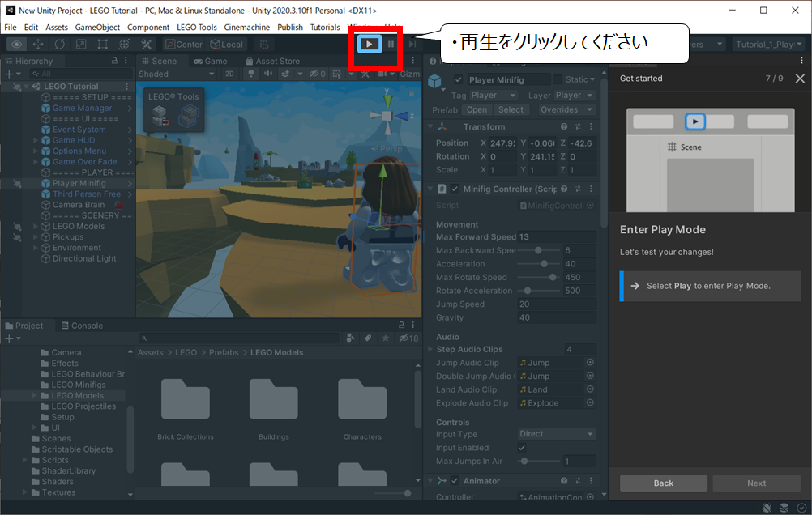Toggle scene lighting bulb icon

point(251,74)
